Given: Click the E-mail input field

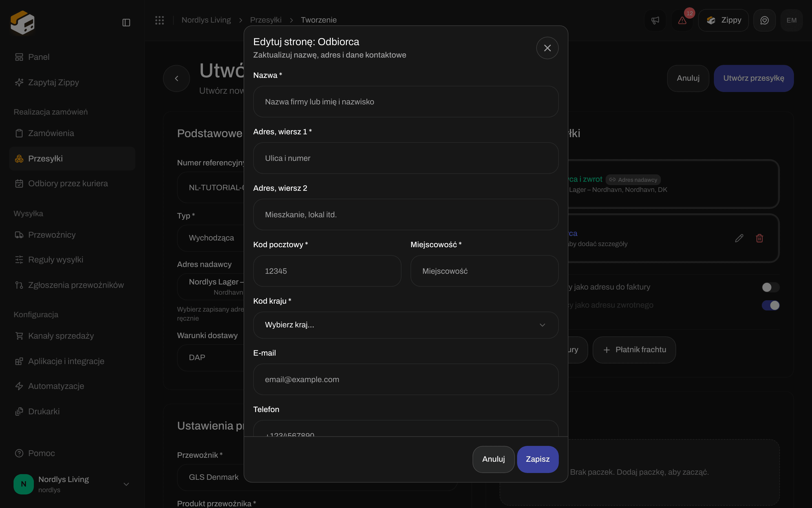Looking at the screenshot, I should click(x=406, y=379).
